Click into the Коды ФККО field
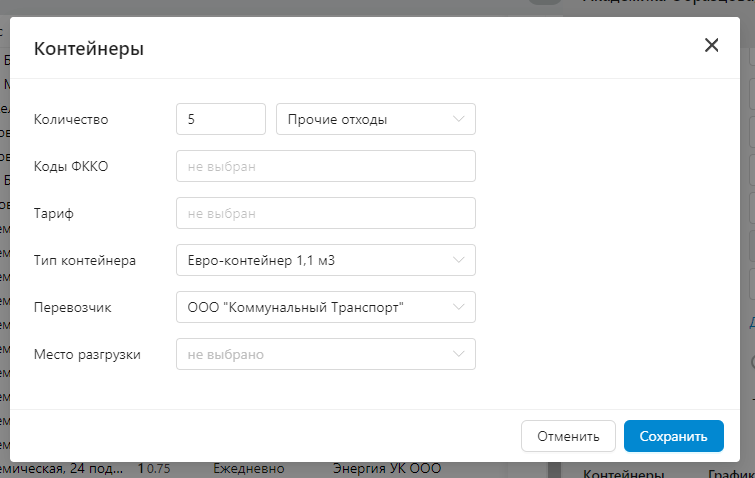This screenshot has height=478, width=755. click(x=325, y=166)
